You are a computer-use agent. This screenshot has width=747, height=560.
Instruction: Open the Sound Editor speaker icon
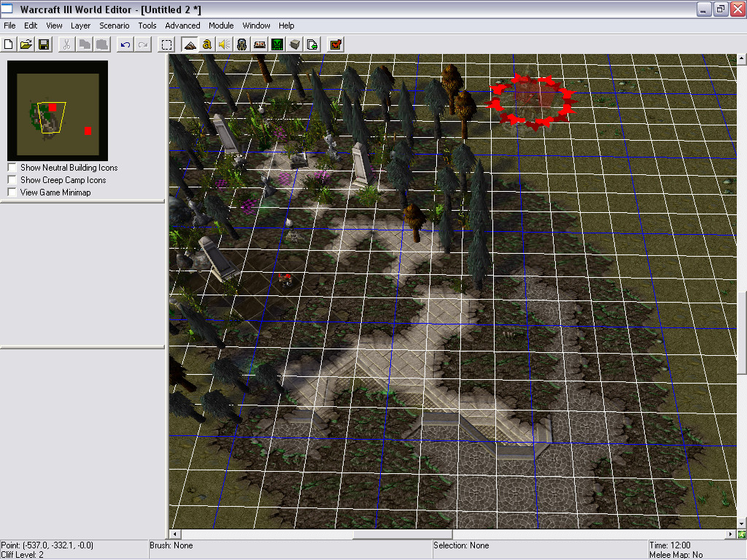pyautogui.click(x=225, y=44)
